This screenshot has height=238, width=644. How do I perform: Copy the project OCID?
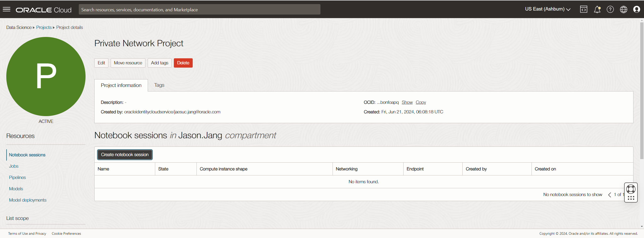pos(421,102)
